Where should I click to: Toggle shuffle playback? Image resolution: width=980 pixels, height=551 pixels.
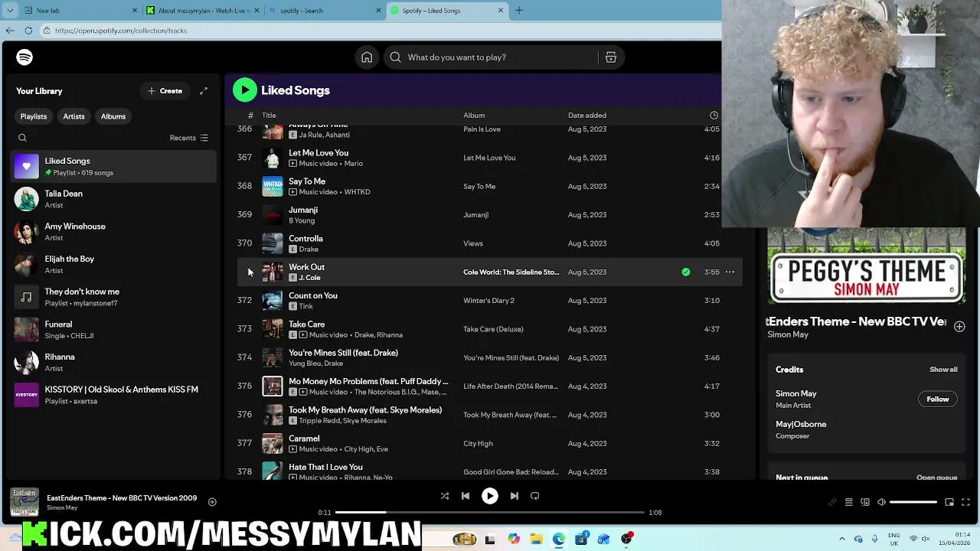445,496
